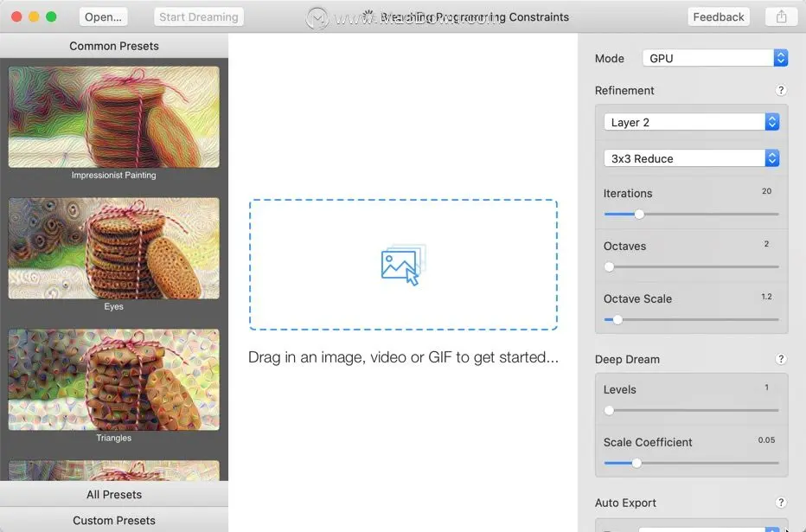Image resolution: width=806 pixels, height=532 pixels.
Task: Choose the Triangles preset thumbnail
Action: [x=113, y=380]
